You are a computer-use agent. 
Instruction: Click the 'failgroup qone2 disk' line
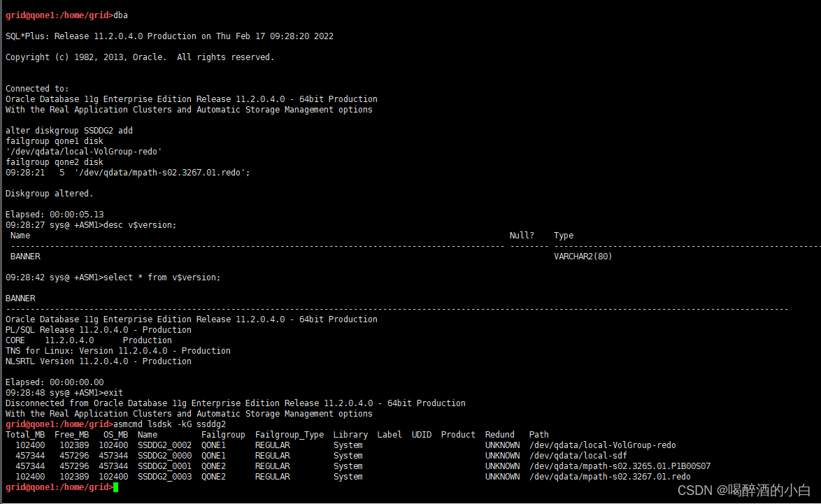pyautogui.click(x=55, y=161)
